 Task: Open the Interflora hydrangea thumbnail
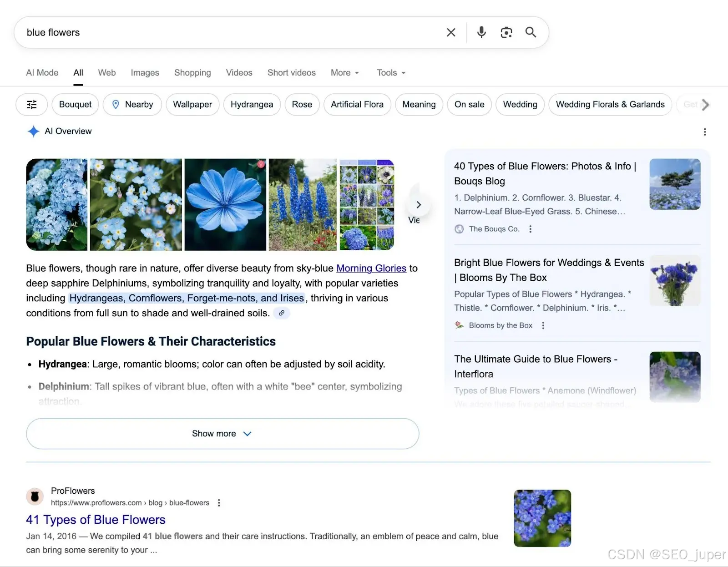(675, 377)
